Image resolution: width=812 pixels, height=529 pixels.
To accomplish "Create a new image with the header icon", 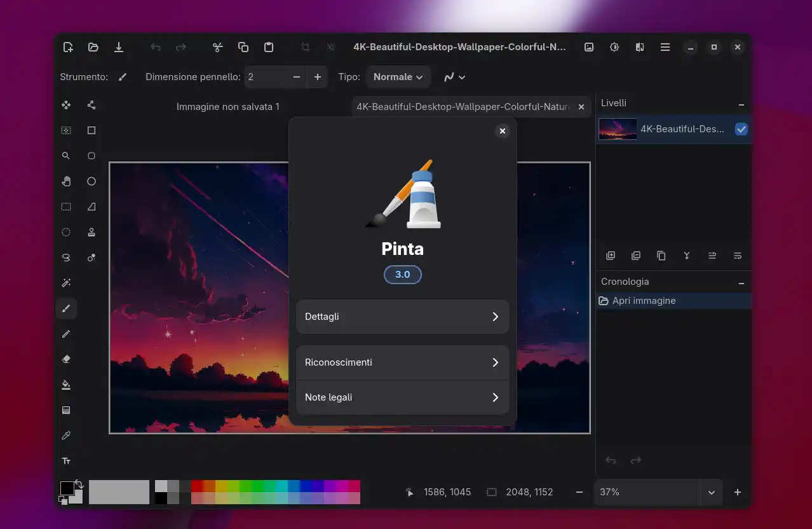I will coord(68,47).
